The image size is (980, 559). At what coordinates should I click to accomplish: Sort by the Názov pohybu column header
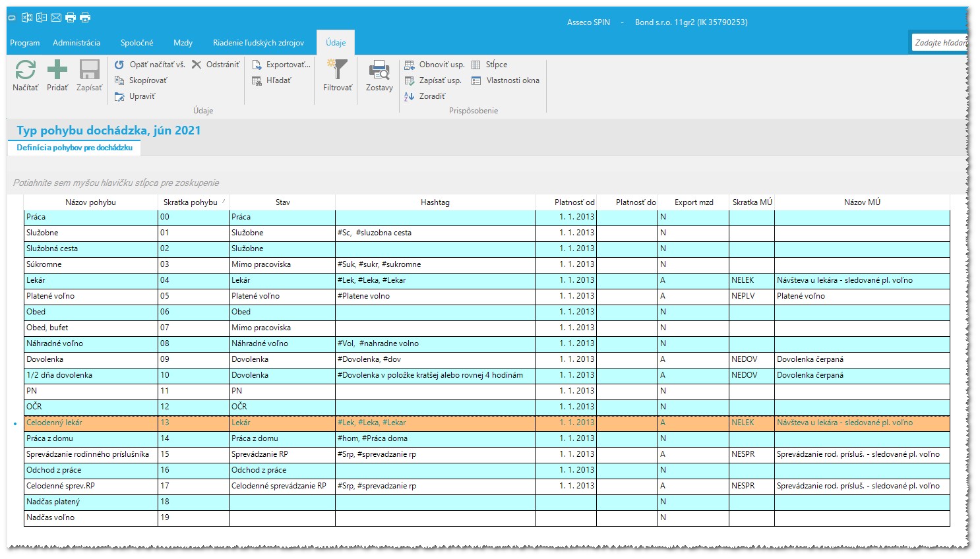(x=90, y=202)
